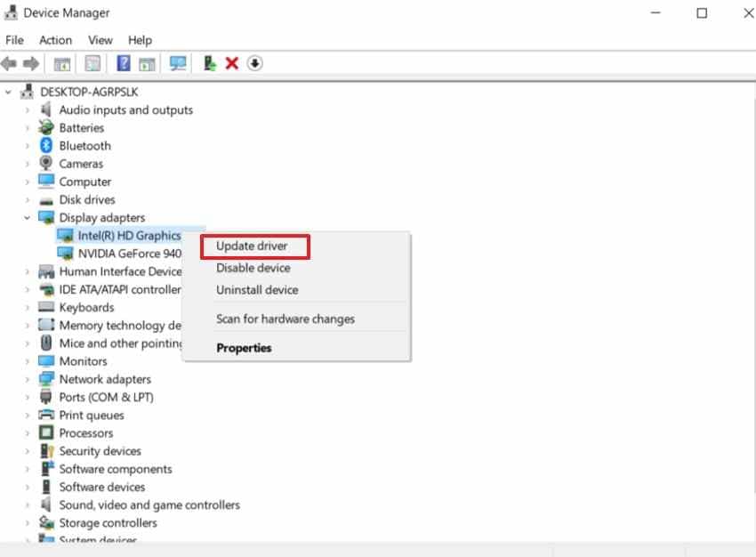756x557 pixels.
Task: Collapse the Display adapters chevron
Action: (28, 217)
